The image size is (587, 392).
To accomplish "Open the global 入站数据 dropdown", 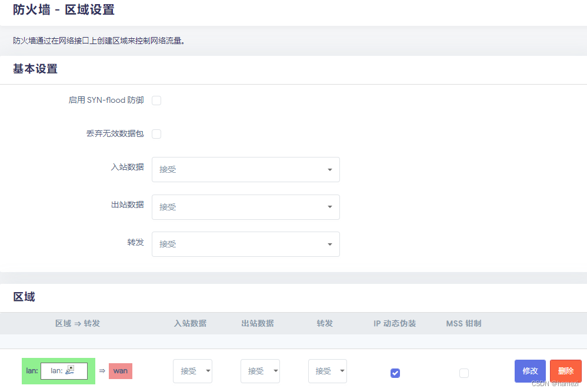I will [x=245, y=169].
